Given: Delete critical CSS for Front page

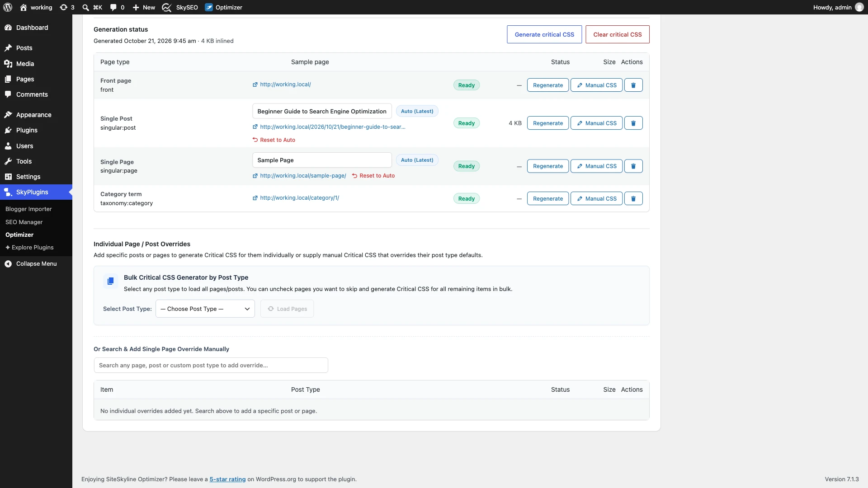Looking at the screenshot, I should coord(633,85).
